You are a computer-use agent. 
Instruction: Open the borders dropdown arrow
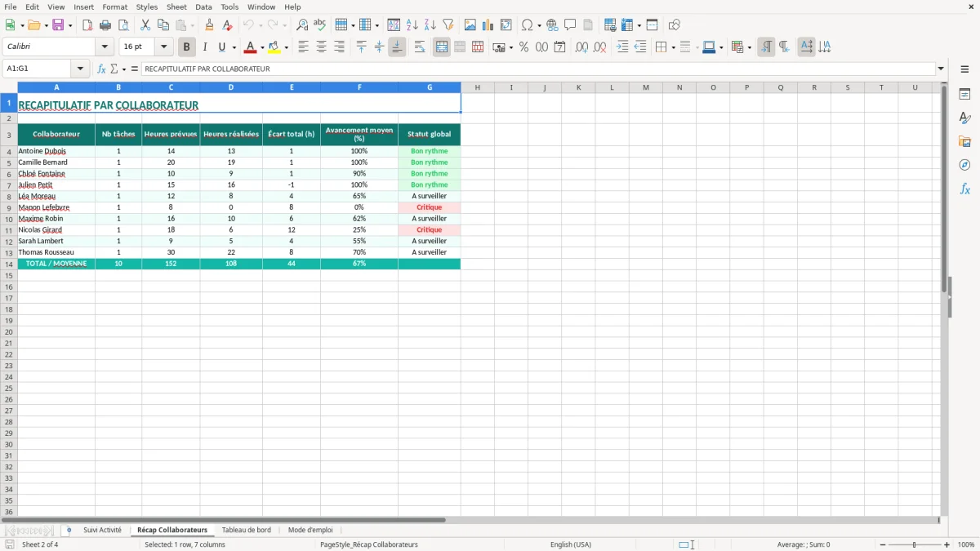click(673, 47)
